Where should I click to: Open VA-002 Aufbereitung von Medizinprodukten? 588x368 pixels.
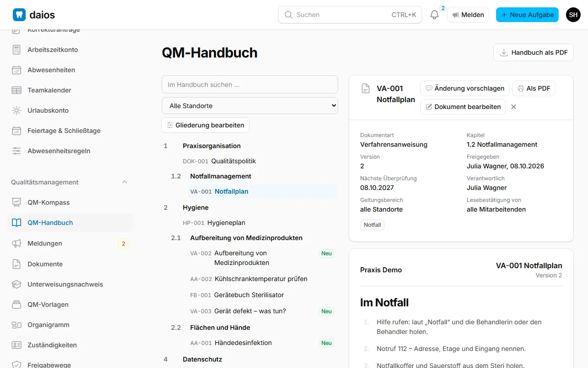263,258
